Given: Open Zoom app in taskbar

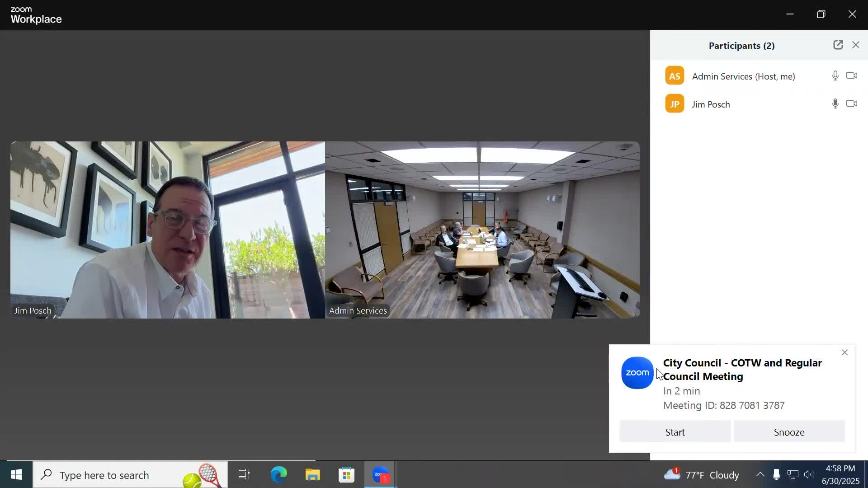Looking at the screenshot, I should [381, 475].
